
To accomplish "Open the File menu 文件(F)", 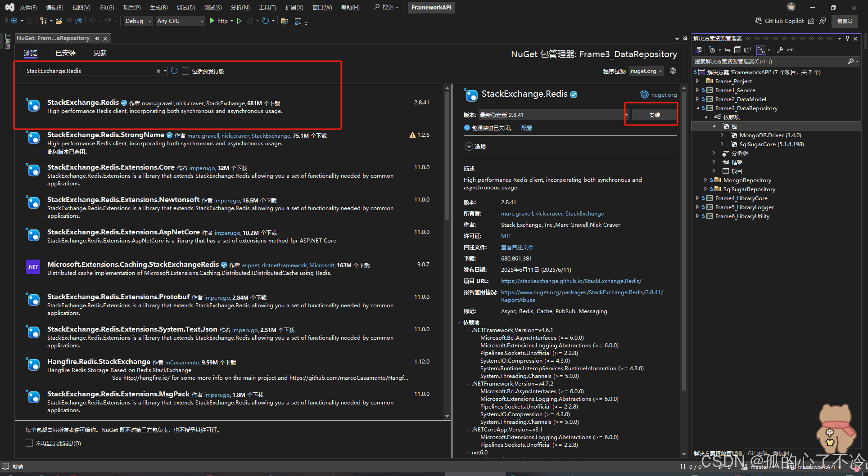I will [28, 7].
